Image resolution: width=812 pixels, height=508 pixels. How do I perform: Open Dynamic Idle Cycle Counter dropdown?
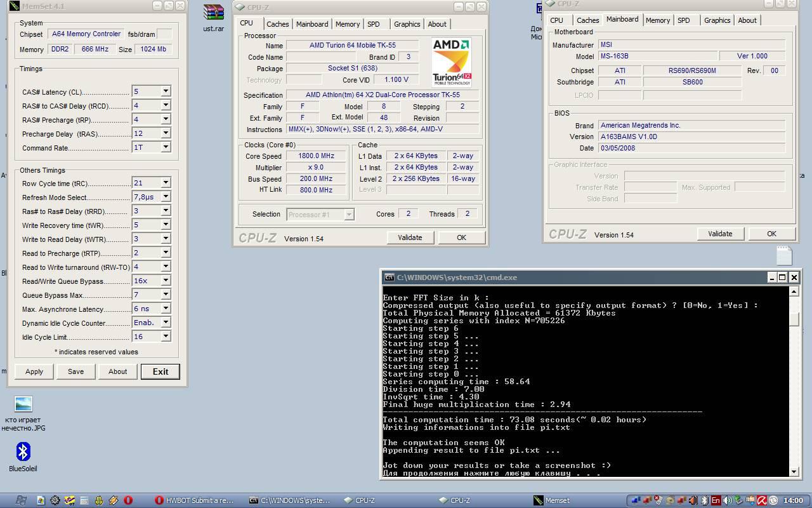coord(165,323)
